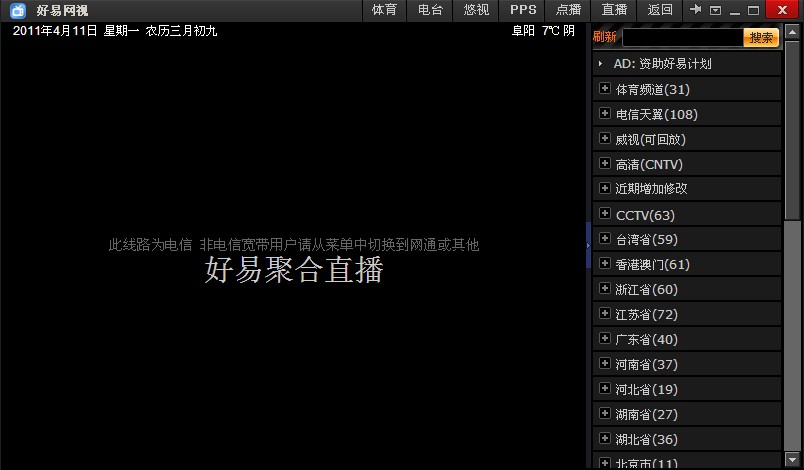Click the 返回 button
This screenshot has width=804, height=470.
(659, 10)
